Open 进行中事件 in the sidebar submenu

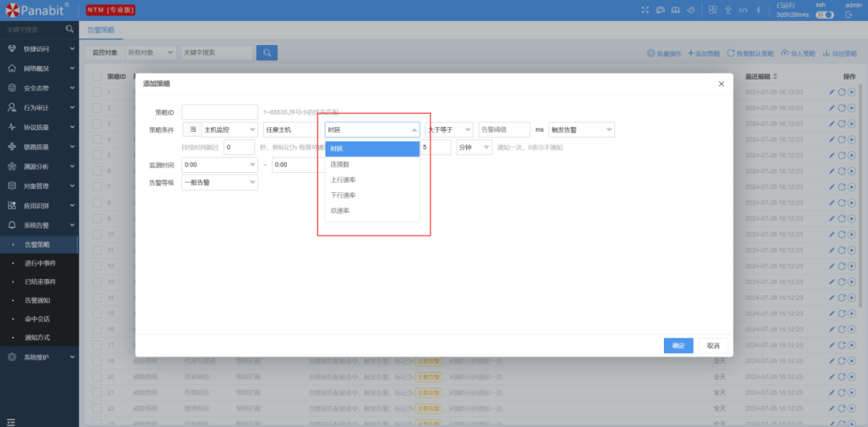click(40, 263)
